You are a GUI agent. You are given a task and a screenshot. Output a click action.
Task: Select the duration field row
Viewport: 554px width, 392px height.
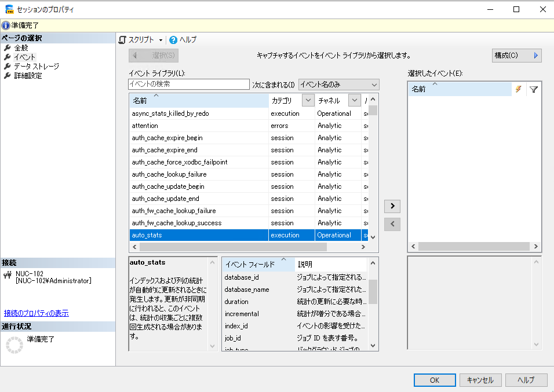(x=295, y=302)
